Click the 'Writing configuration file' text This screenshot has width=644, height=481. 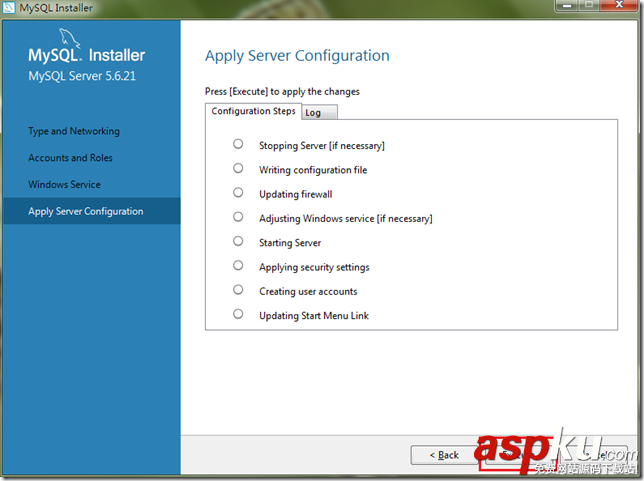click(313, 170)
